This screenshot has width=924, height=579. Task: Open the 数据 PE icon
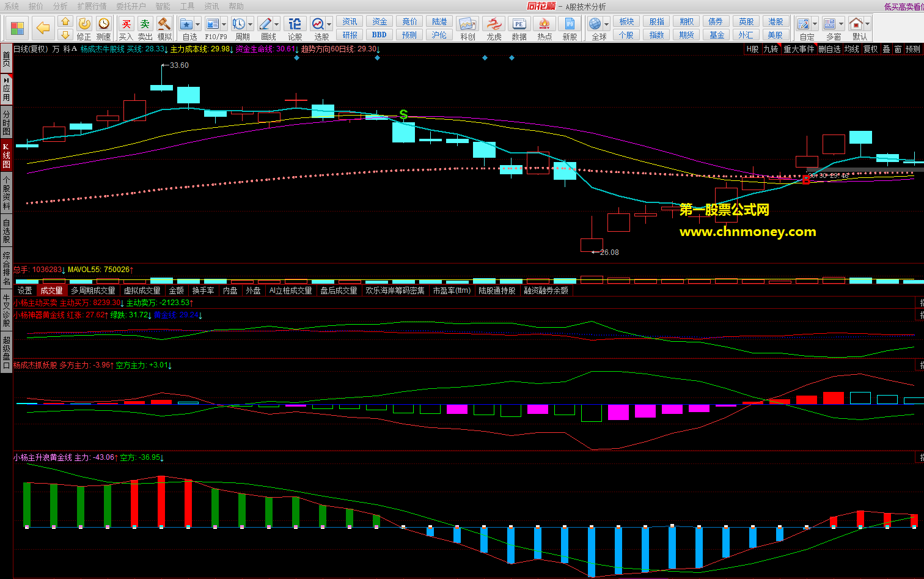coord(519,23)
